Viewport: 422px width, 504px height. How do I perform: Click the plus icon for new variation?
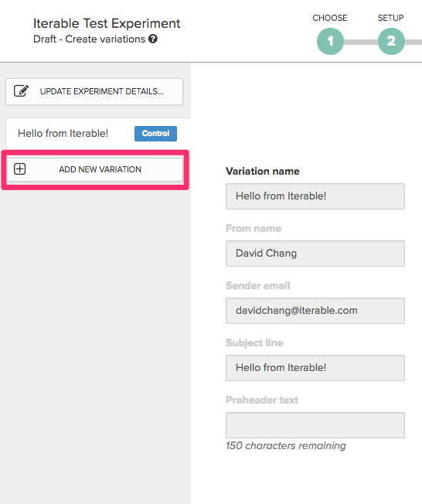19,169
